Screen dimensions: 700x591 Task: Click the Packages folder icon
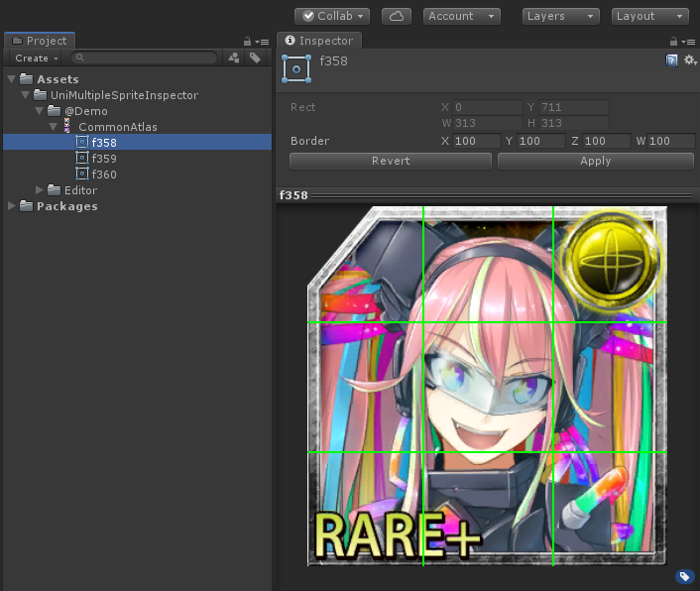[27, 206]
